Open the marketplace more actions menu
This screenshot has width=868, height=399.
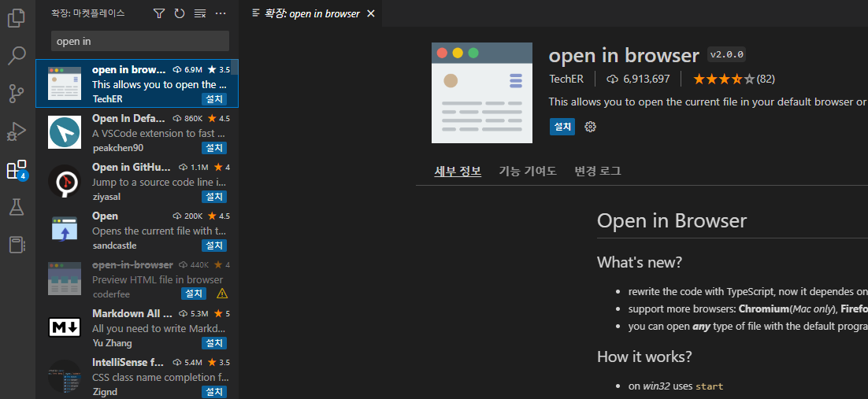221,13
